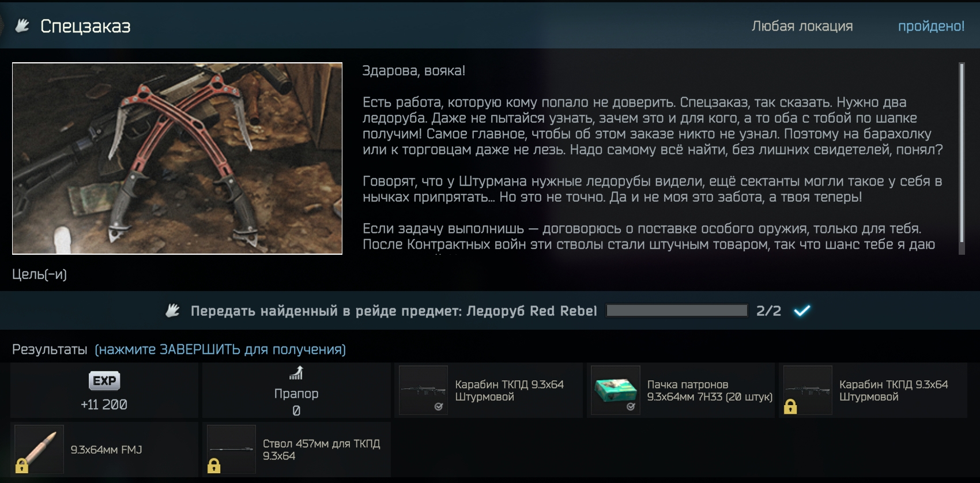This screenshot has height=483, width=980.
Task: Select the green 7Н33 ammo pack icon
Action: coord(616,390)
